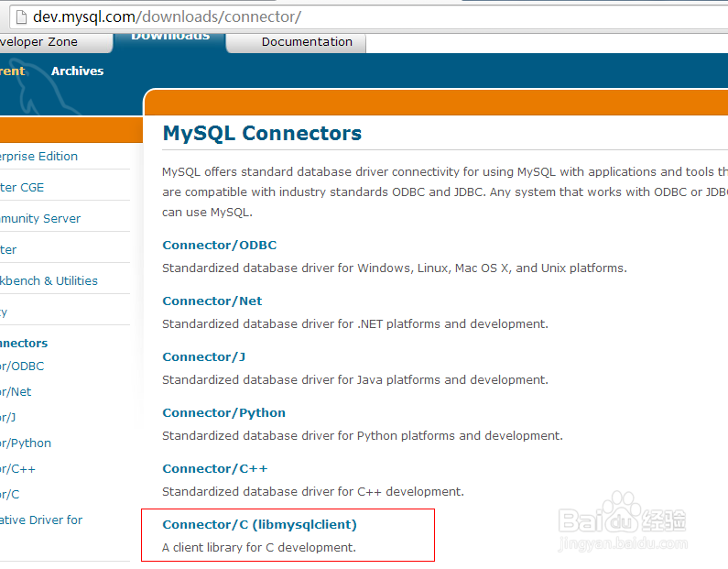Click text 'Standardized database driver for C++ development.'
The image size is (728, 569).
click(x=313, y=491)
